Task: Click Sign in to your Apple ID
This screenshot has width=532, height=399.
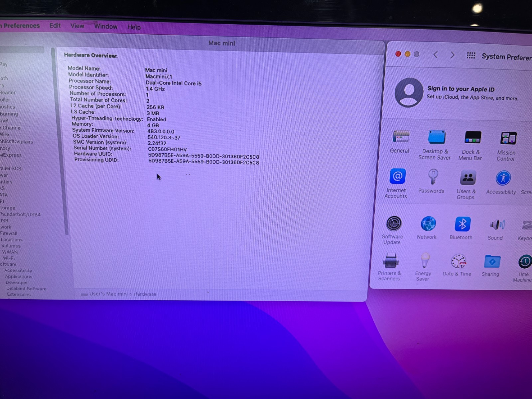Action: 461,89
